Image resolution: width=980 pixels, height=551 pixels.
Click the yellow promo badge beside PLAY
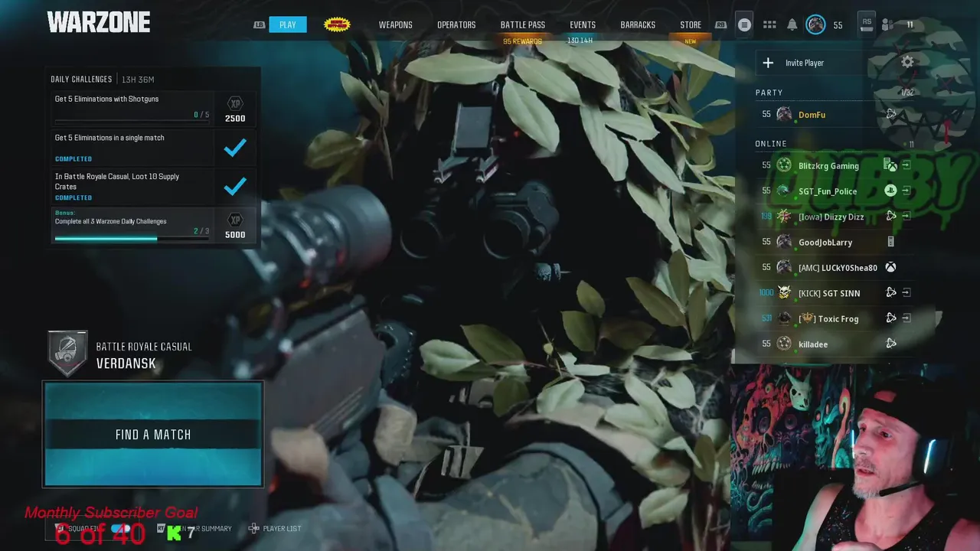tap(337, 24)
